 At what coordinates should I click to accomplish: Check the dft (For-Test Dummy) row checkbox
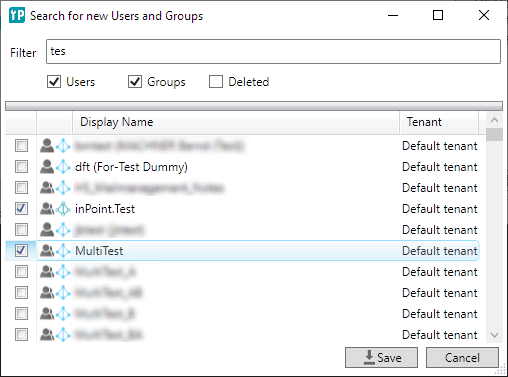coord(21,166)
